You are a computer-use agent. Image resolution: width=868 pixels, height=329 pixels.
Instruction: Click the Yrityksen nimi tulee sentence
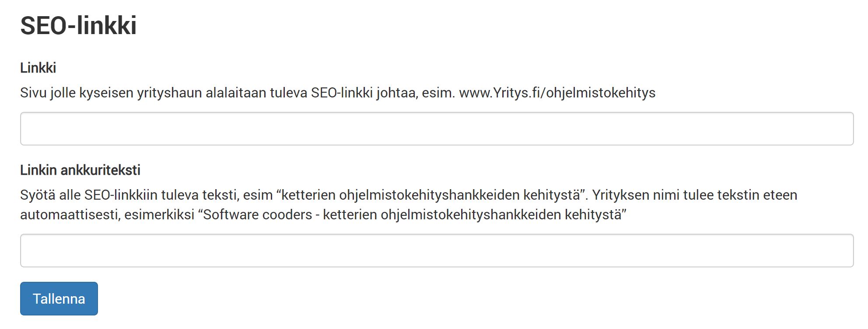(695, 195)
